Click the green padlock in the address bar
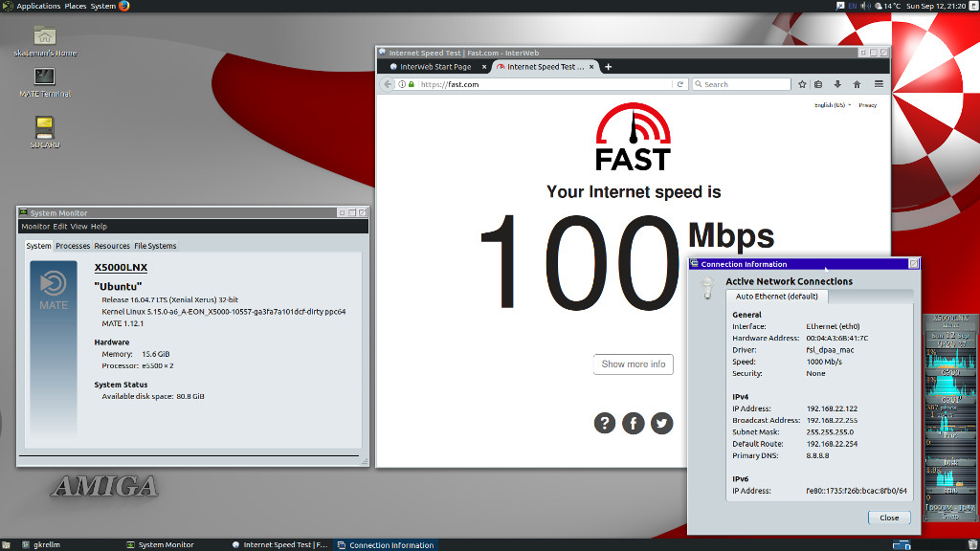 412,84
